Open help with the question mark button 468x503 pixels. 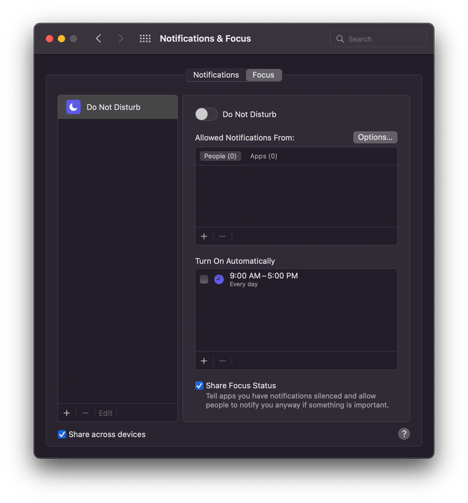(404, 434)
